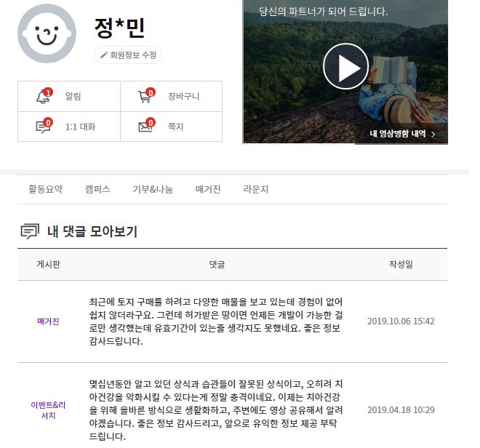Screen dimensions: 480x448
Task: Open the land purchase comment text
Action: (x=216, y=321)
